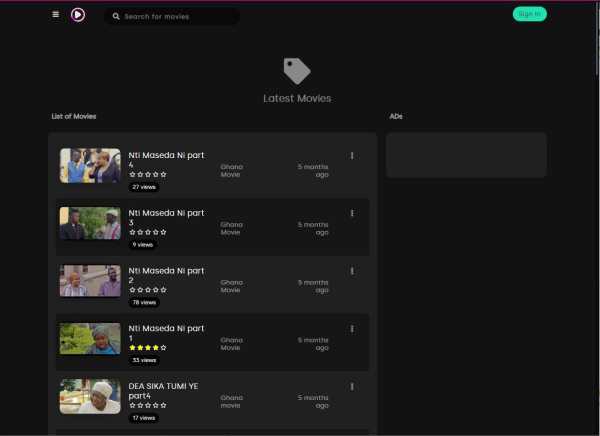600x436 pixels.
Task: Open thumbnail of Nti Maseda Ni part 2
Action: [x=90, y=281]
